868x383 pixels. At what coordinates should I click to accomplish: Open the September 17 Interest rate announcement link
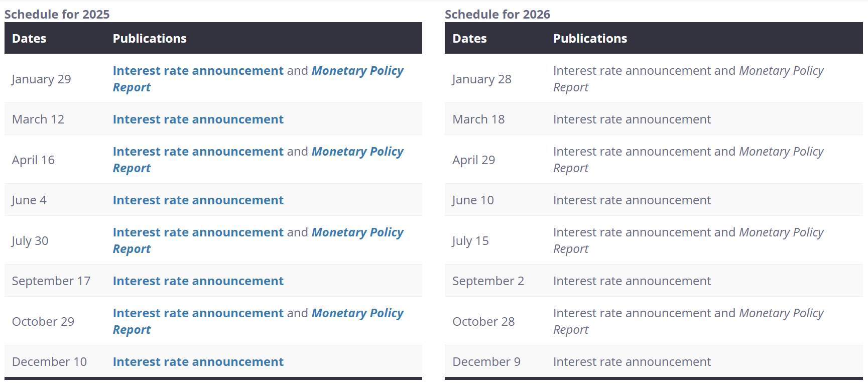tap(198, 281)
